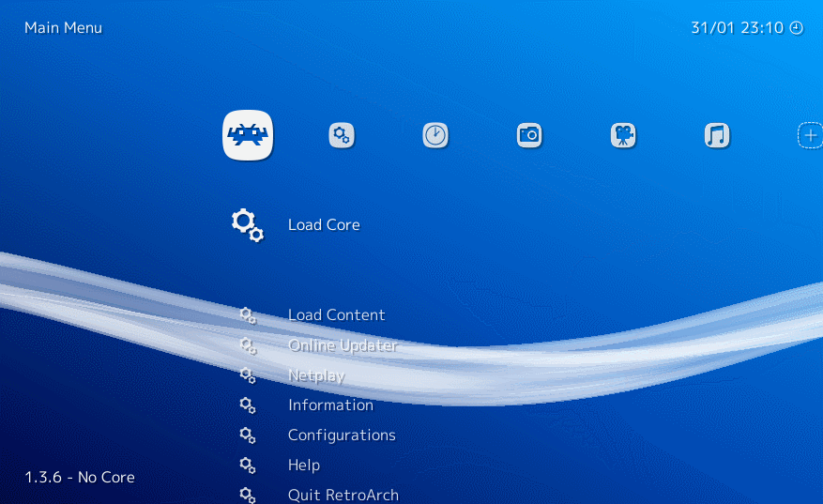This screenshot has width=823, height=504.
Task: Select the Load Core menu entry
Action: click(x=324, y=224)
